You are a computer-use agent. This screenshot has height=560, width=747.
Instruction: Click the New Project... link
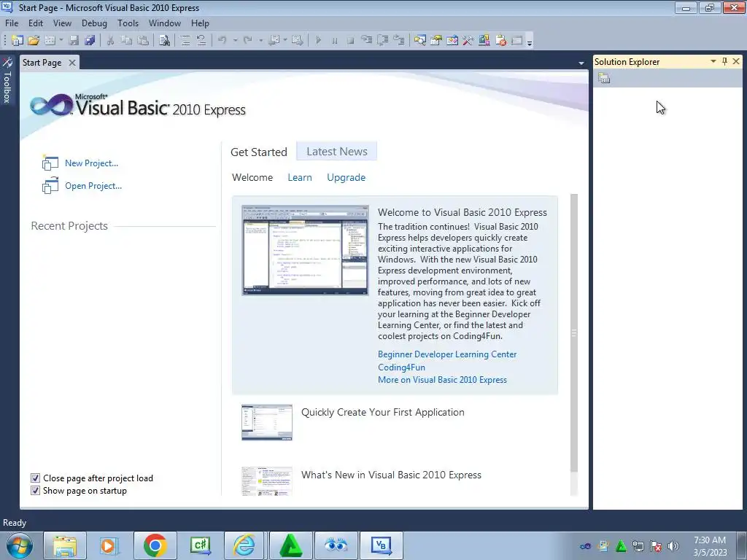91,163
